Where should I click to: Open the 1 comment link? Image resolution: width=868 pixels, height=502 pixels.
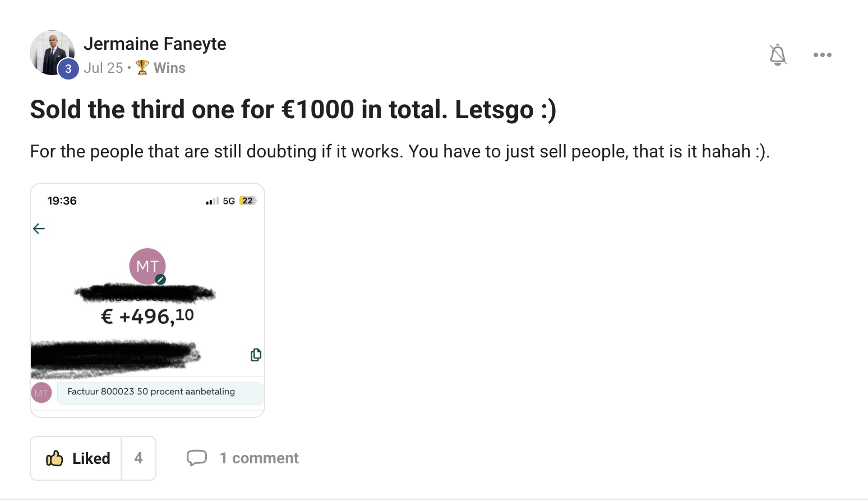258,458
